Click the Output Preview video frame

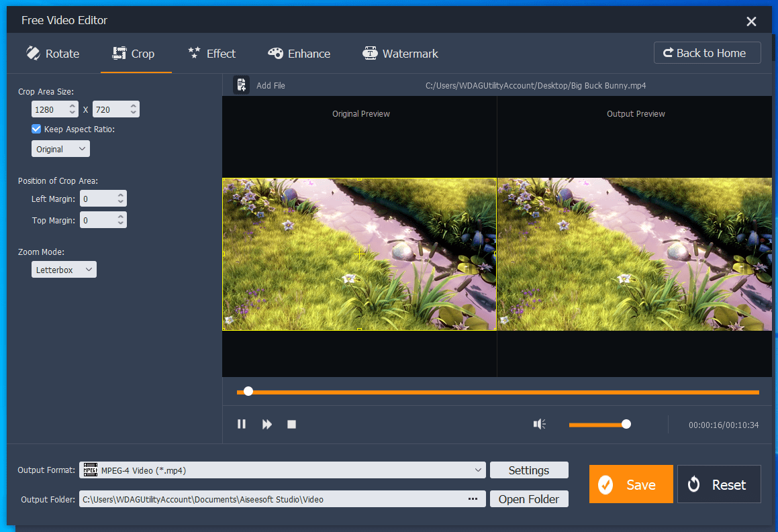click(x=634, y=254)
